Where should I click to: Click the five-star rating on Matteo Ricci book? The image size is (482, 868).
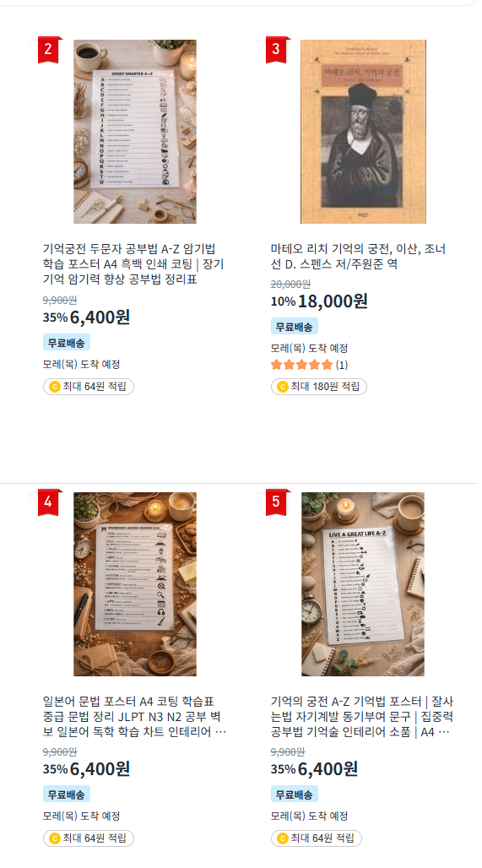click(301, 365)
